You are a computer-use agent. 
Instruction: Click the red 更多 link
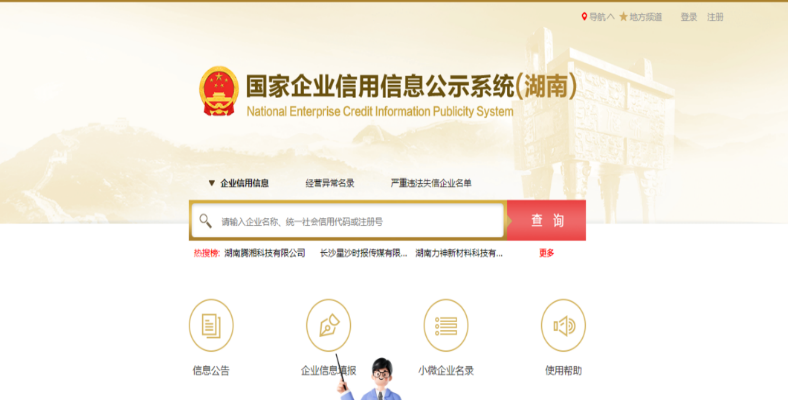[x=546, y=253]
